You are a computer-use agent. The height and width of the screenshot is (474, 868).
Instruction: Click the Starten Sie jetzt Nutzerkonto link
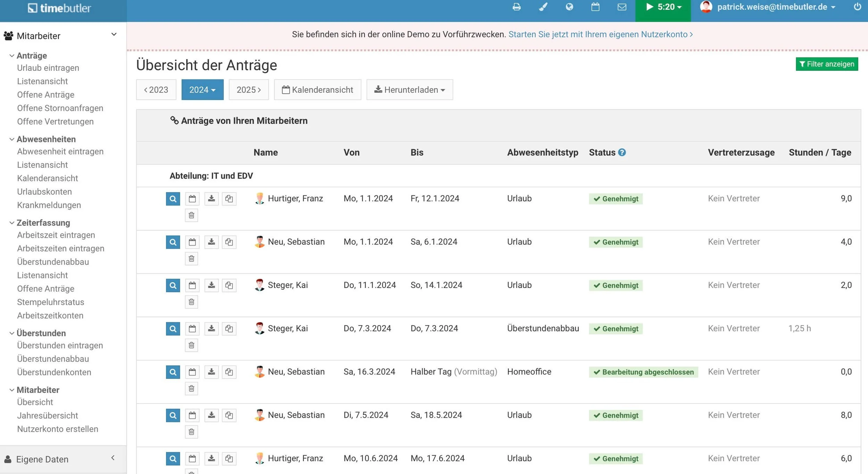pyautogui.click(x=600, y=34)
